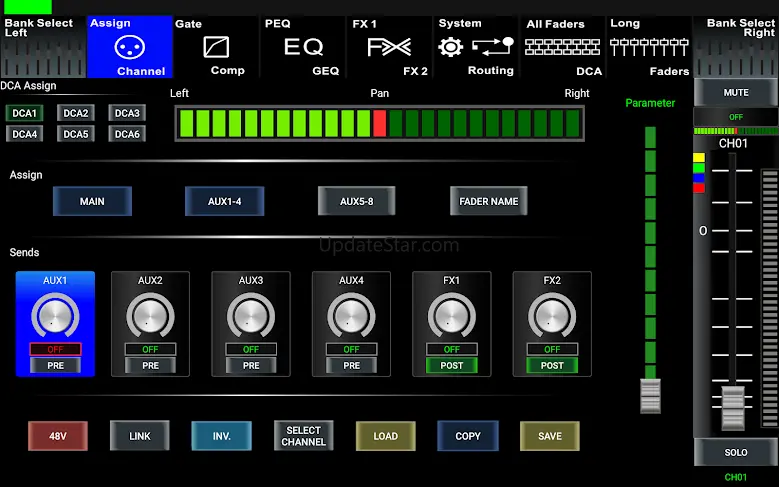Viewport: 779px width, 487px height.
Task: Toggle 48V phantom power
Action: [58, 436]
